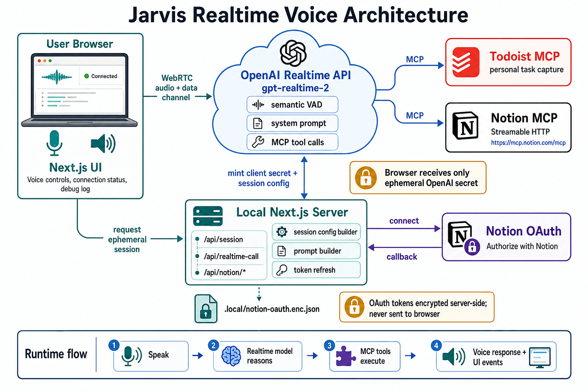Click the MCP tool calls label

298,142
